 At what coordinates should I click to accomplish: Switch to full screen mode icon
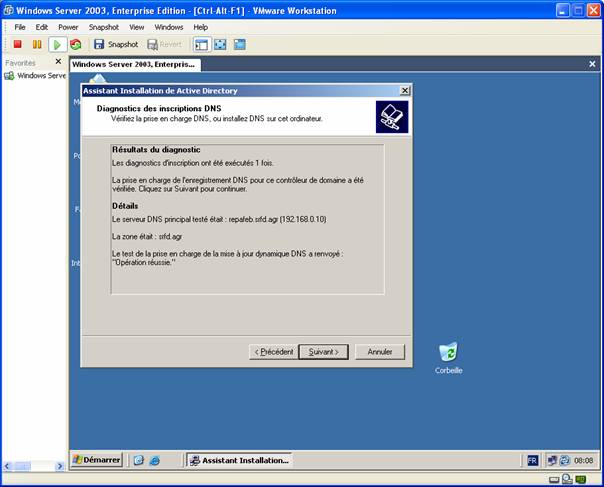pos(220,44)
